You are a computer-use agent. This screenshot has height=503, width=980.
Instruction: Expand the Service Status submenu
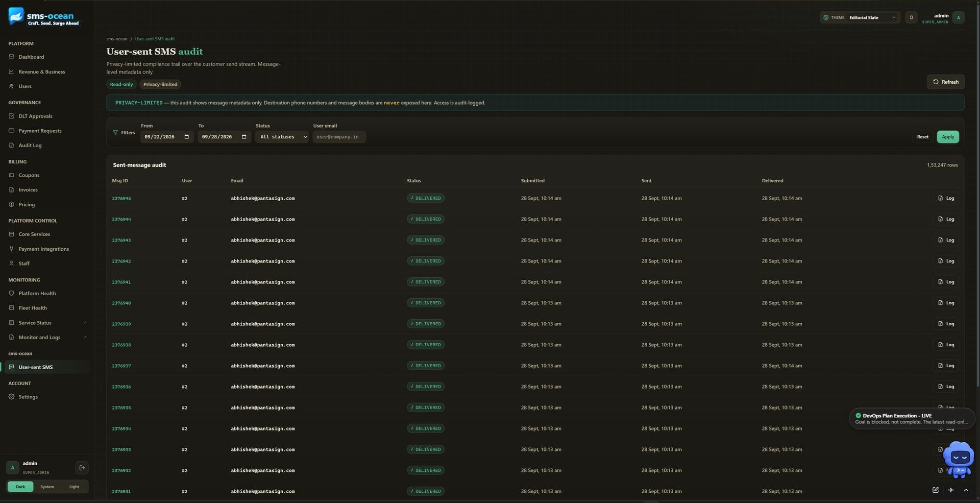click(85, 323)
